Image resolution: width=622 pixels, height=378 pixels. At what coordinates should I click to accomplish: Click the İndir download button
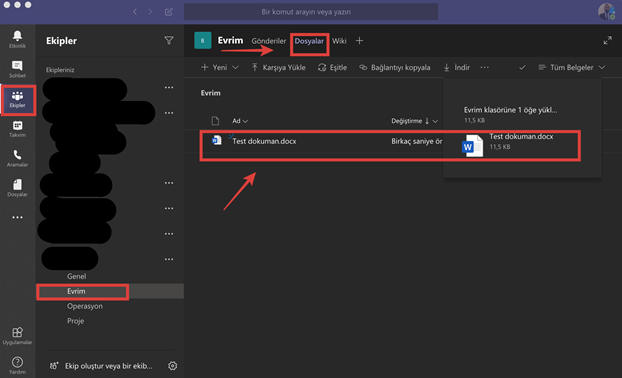click(457, 67)
